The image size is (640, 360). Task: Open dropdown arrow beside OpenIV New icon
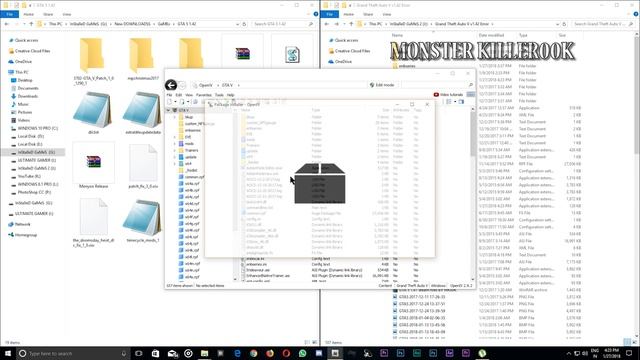coord(175,102)
